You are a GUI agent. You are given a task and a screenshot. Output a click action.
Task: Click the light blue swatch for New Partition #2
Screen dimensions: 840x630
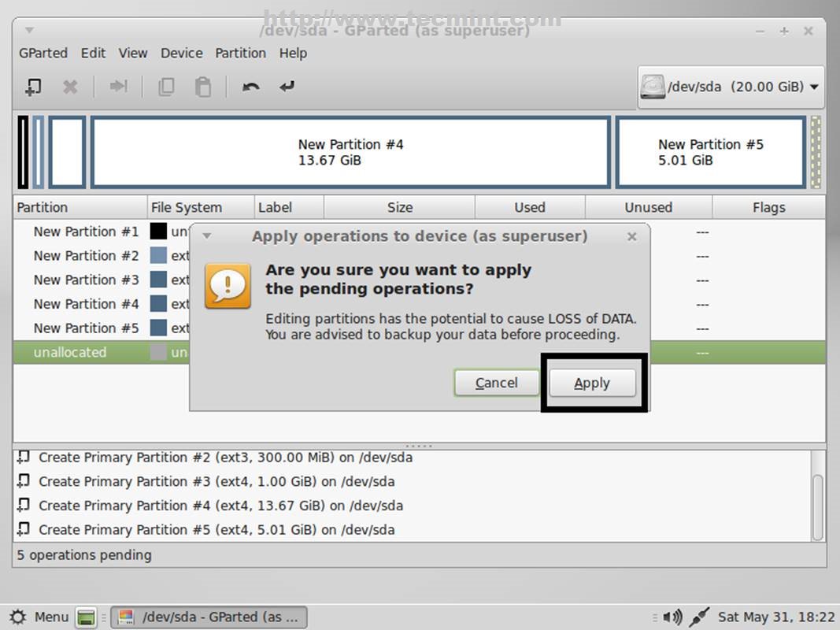(x=158, y=255)
